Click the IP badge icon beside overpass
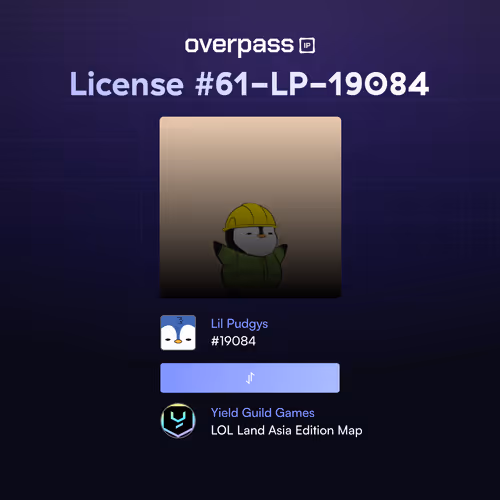 tap(307, 46)
